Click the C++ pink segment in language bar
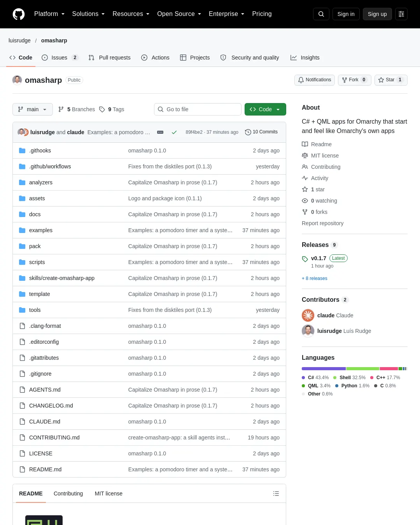Viewport: 420px width, 525px height. (389, 369)
